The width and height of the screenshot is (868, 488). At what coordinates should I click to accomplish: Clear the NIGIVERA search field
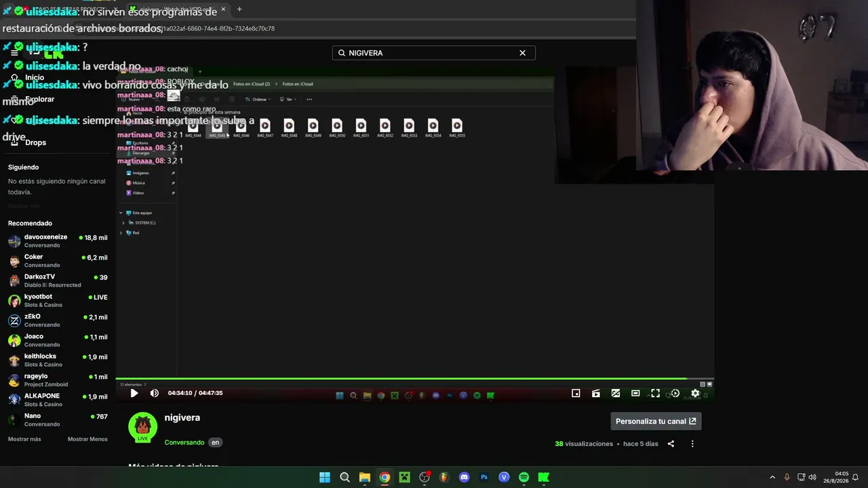click(x=522, y=53)
